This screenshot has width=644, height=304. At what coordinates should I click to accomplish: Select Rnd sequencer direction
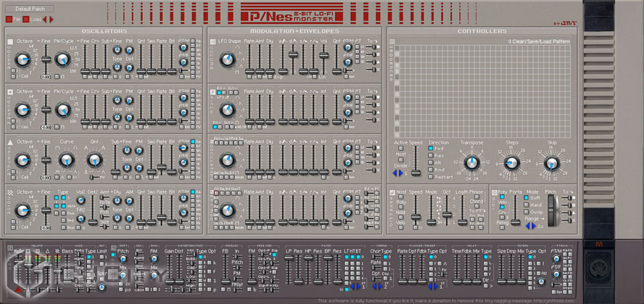tap(431, 170)
